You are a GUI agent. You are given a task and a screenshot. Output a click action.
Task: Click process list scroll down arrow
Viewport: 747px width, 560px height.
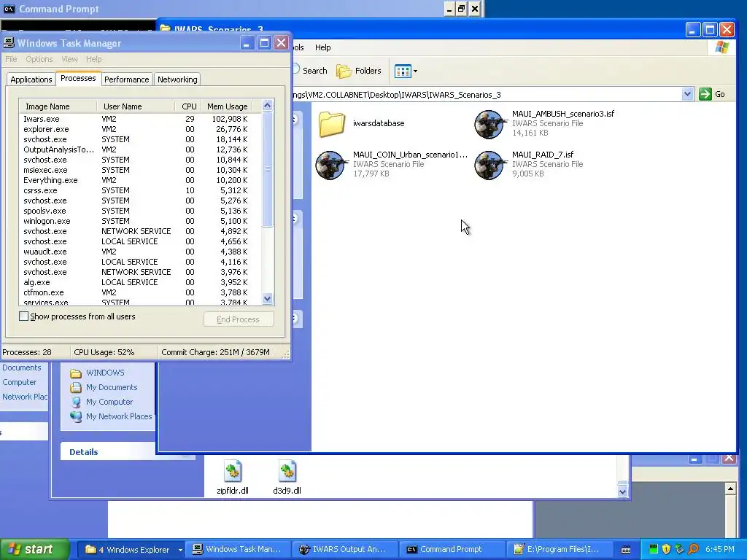coord(267,299)
